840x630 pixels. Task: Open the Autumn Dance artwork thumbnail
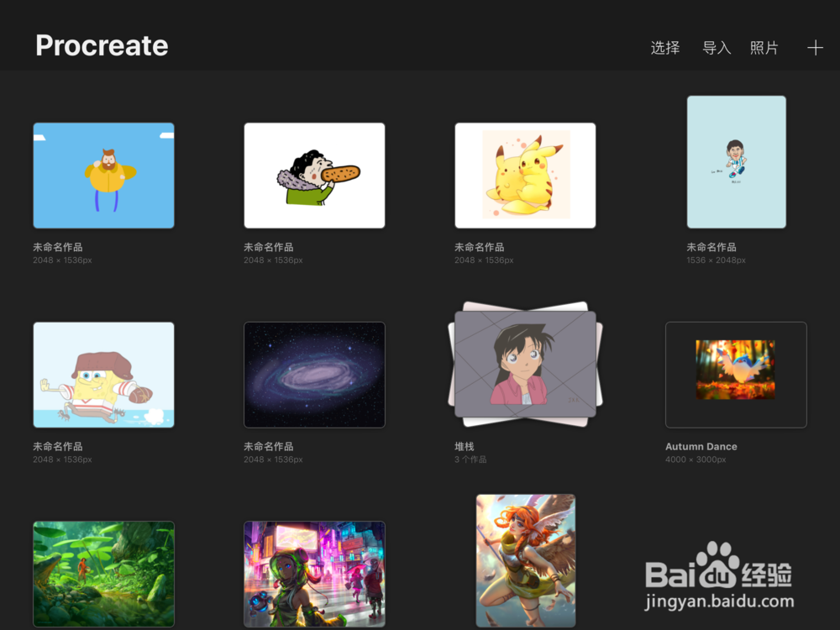point(736,375)
